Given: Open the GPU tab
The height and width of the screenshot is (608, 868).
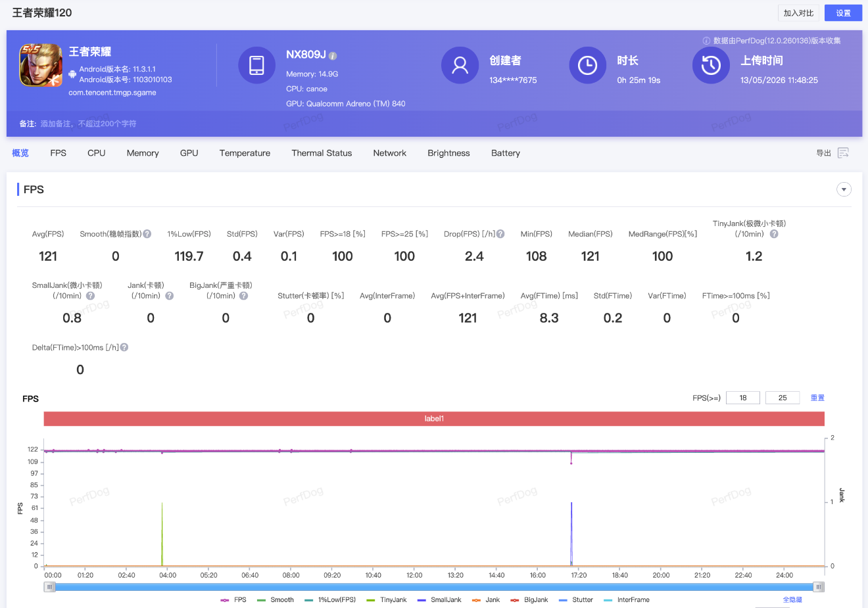Looking at the screenshot, I should [189, 153].
